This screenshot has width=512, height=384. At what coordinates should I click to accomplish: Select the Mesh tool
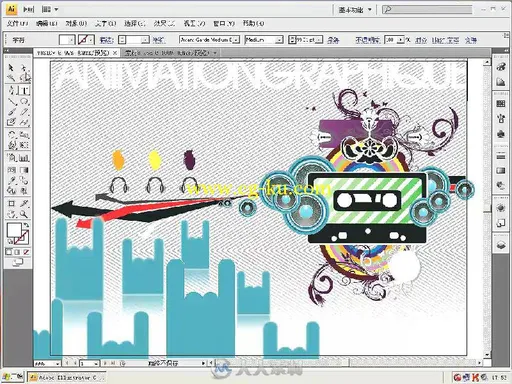pyautogui.click(x=11, y=170)
